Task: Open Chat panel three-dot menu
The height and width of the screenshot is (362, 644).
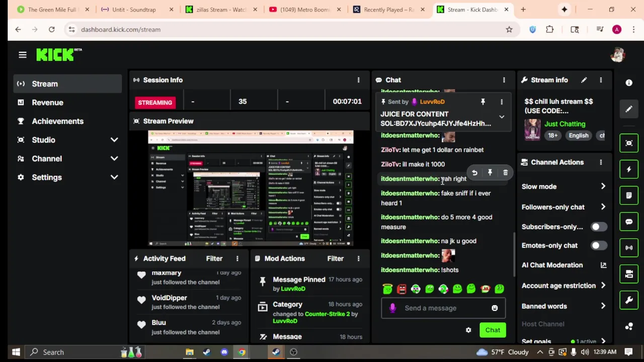Action: click(504, 80)
